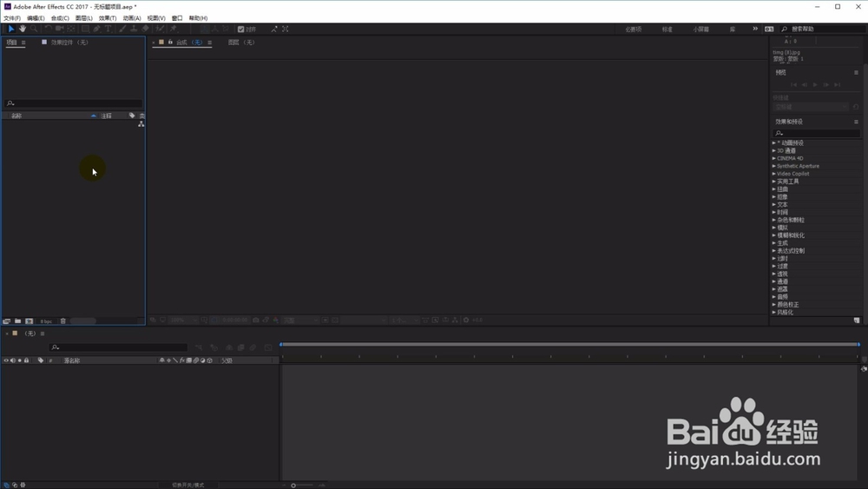Select the Rectangle shape tool
Viewport: 868px width, 489px height.
coord(85,29)
